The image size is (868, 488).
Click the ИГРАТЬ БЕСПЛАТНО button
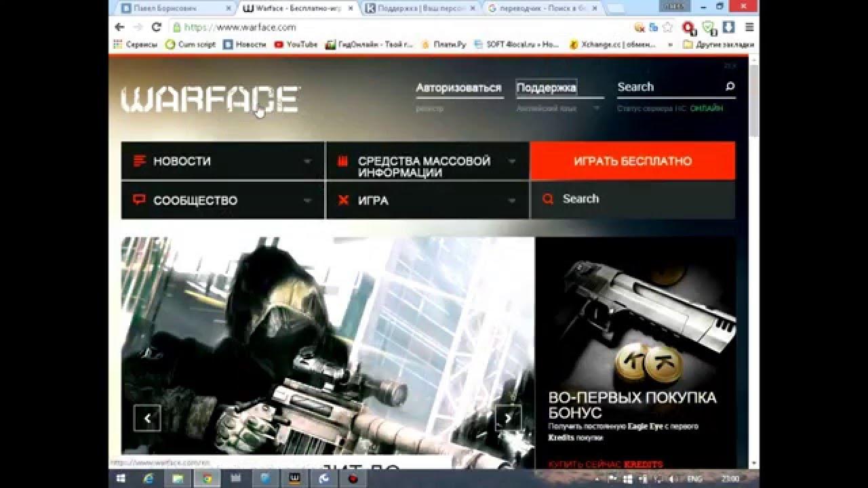coord(633,161)
